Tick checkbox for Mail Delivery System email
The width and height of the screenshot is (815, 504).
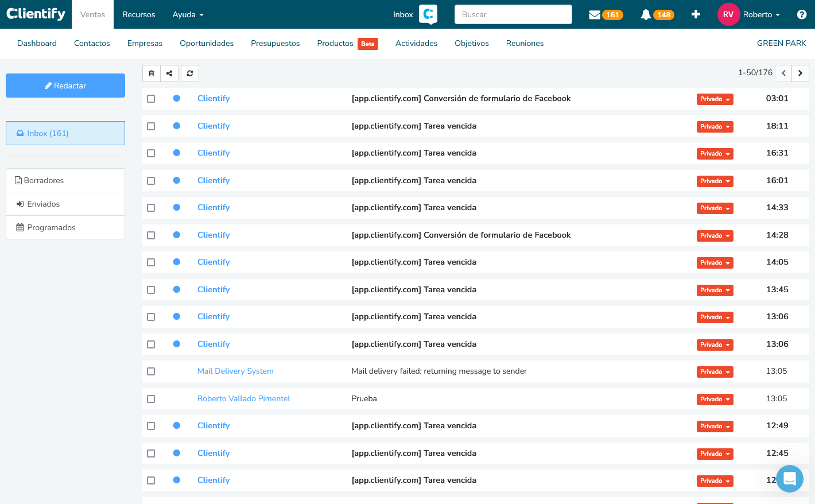pyautogui.click(x=151, y=371)
